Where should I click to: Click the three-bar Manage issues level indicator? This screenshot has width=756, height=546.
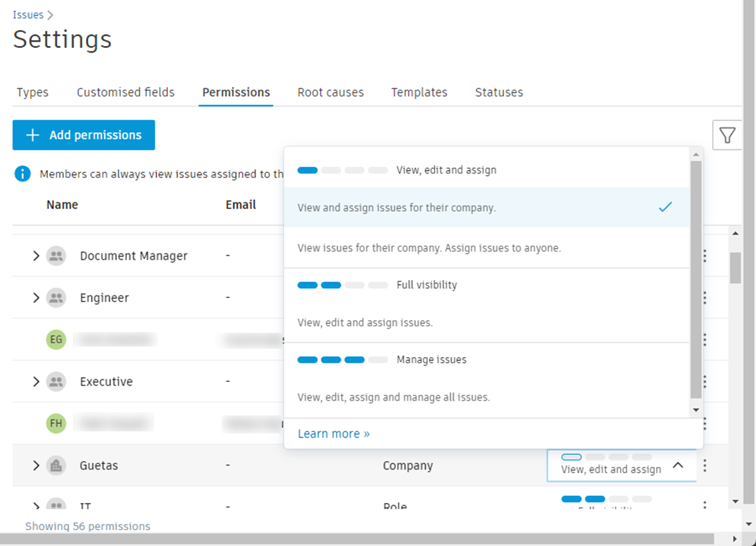[342, 360]
